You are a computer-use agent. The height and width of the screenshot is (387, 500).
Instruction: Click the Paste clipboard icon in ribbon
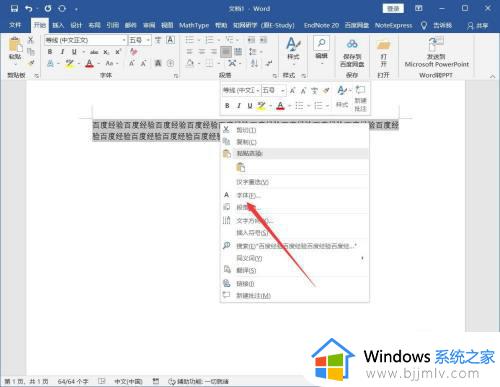click(15, 46)
